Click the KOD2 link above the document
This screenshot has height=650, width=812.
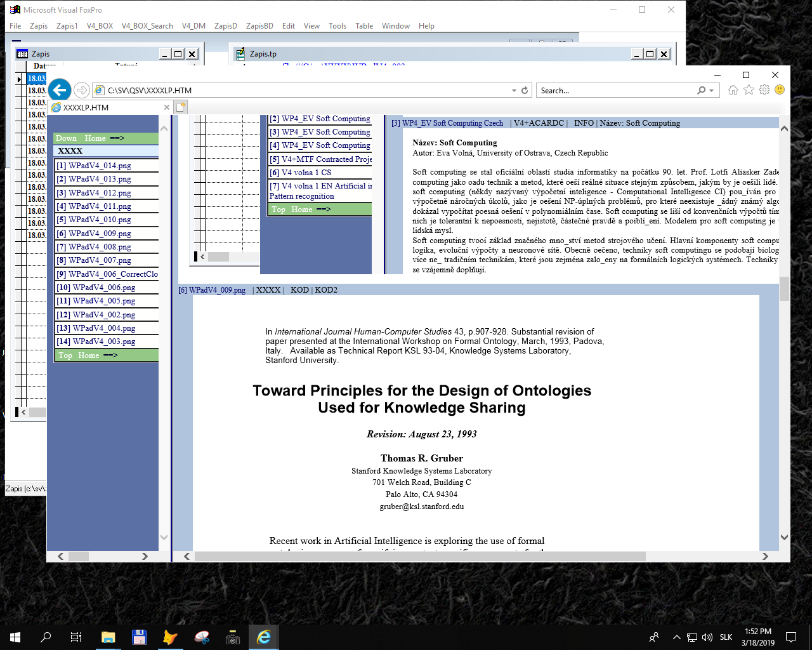[326, 290]
